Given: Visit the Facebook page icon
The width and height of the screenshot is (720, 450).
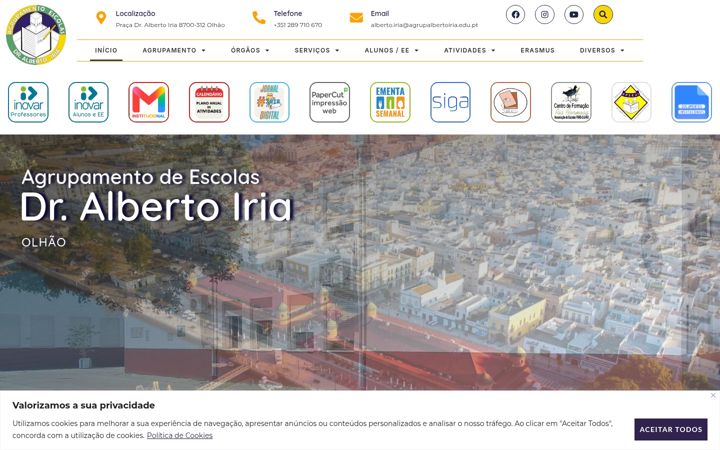Looking at the screenshot, I should (515, 15).
